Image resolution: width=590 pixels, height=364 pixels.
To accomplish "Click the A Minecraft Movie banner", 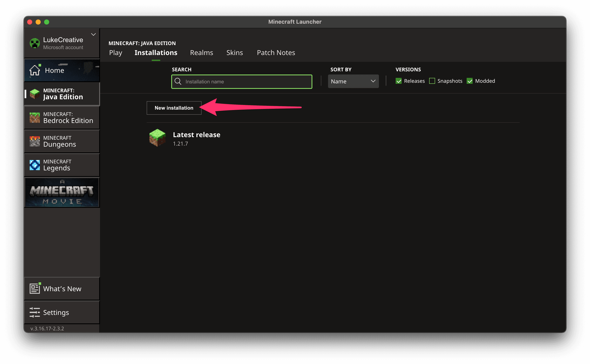I will 62,192.
